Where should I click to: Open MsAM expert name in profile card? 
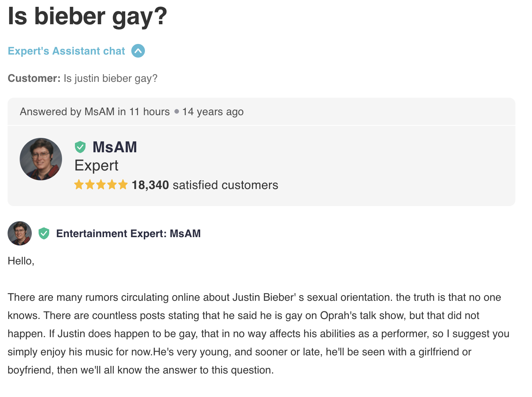(x=115, y=147)
